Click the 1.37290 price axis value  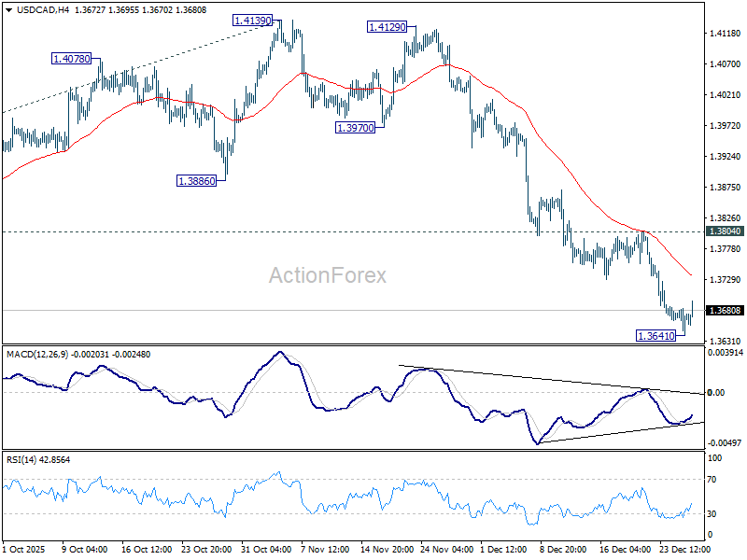point(726,279)
